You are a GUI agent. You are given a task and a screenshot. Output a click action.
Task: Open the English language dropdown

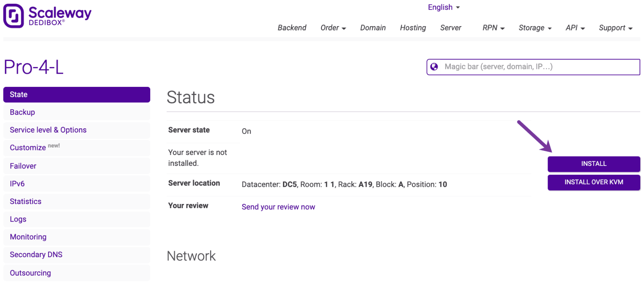(x=443, y=7)
